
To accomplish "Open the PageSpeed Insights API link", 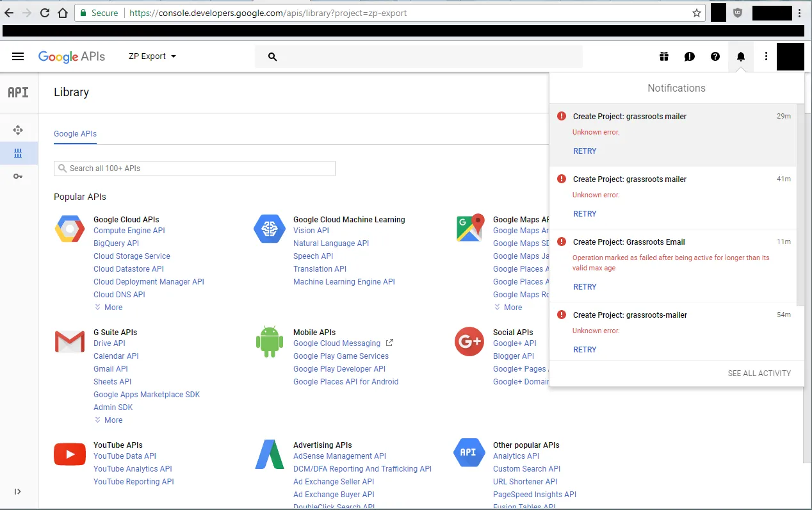I will point(535,495).
